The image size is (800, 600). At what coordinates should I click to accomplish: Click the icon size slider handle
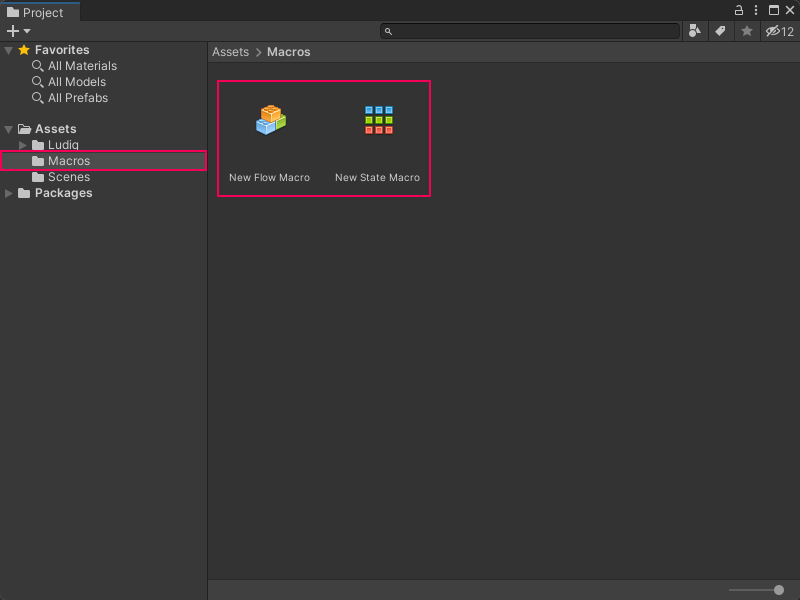click(x=779, y=590)
